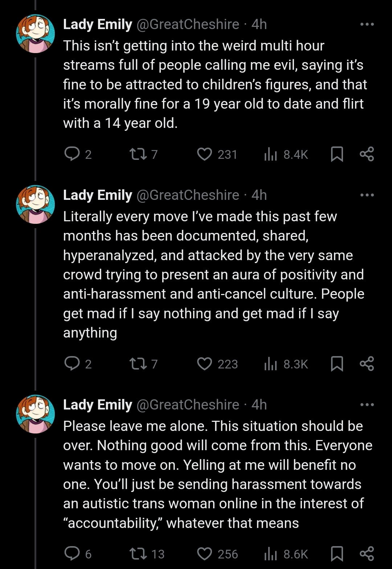The height and width of the screenshot is (569, 392).
Task: Reply to the tweet about multi hour streams
Action: click(72, 154)
